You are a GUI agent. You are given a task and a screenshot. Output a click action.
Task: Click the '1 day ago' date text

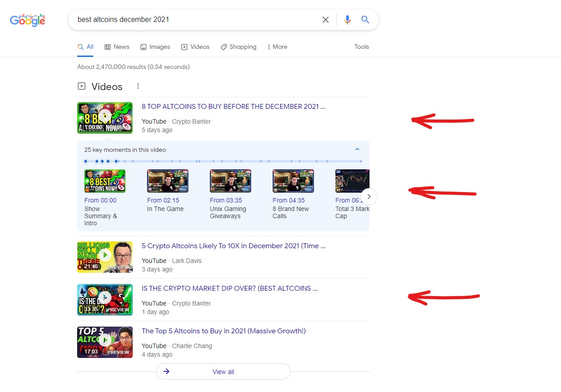click(156, 312)
